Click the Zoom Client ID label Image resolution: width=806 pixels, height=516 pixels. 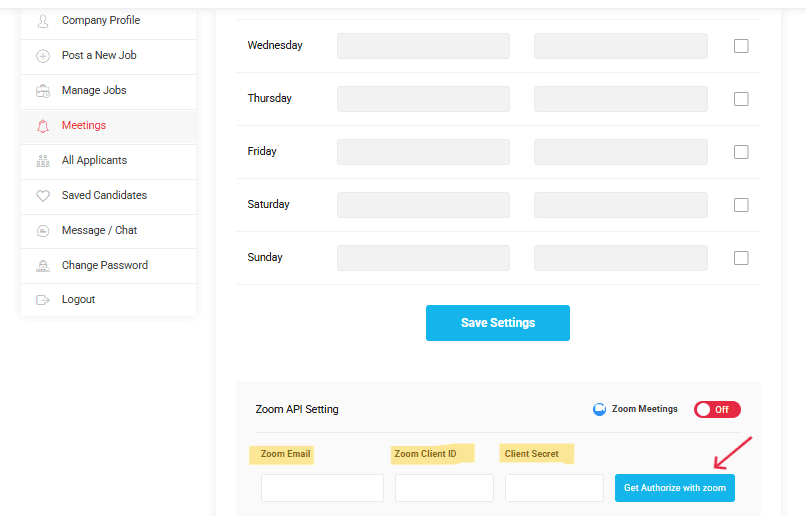tap(425, 454)
